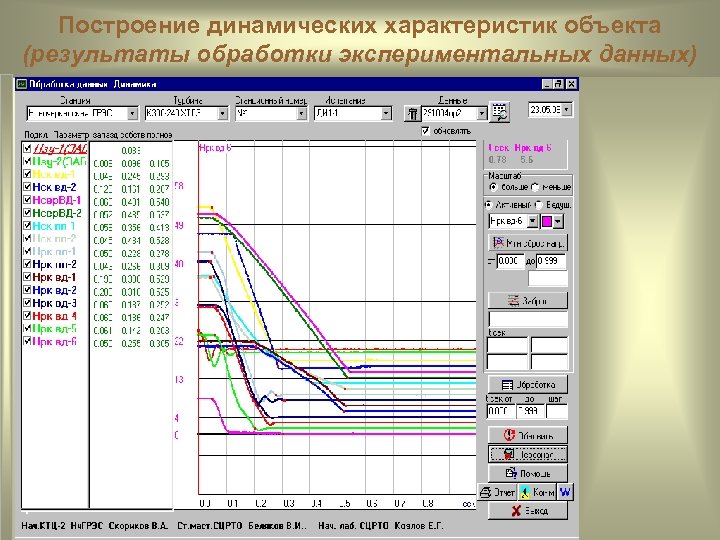Click the focused button above Помощь
720x540 pixels.
(528, 454)
